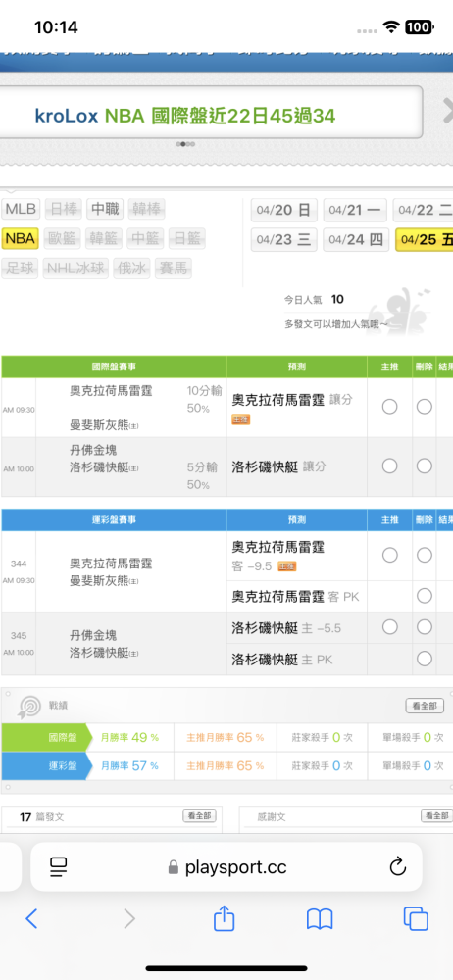
Task: Switch to the MLB league tab
Action: (x=22, y=209)
